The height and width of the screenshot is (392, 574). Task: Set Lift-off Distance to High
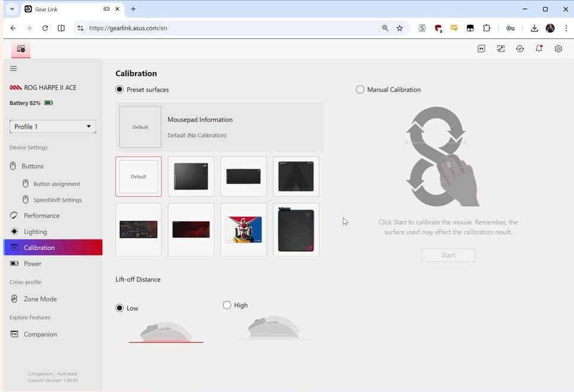point(227,305)
